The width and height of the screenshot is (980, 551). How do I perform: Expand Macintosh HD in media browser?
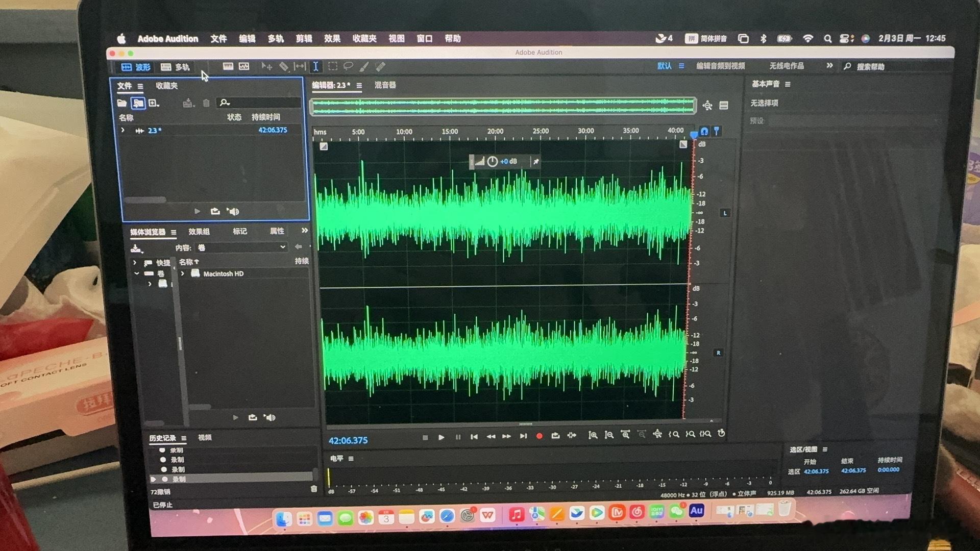[183, 273]
